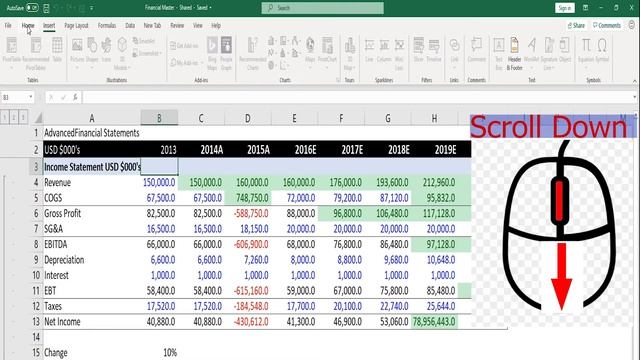The image size is (640, 360).
Task: Click the Sign in button
Action: 564,8
